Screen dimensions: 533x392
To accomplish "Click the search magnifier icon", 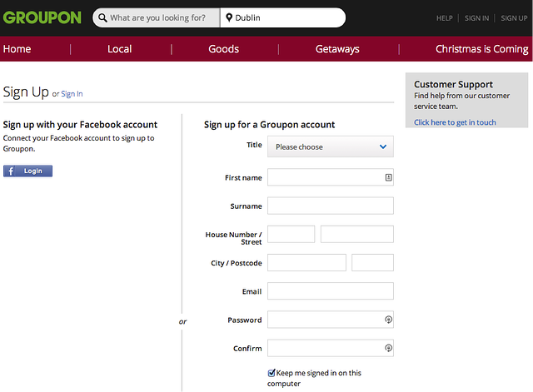I will click(102, 17).
